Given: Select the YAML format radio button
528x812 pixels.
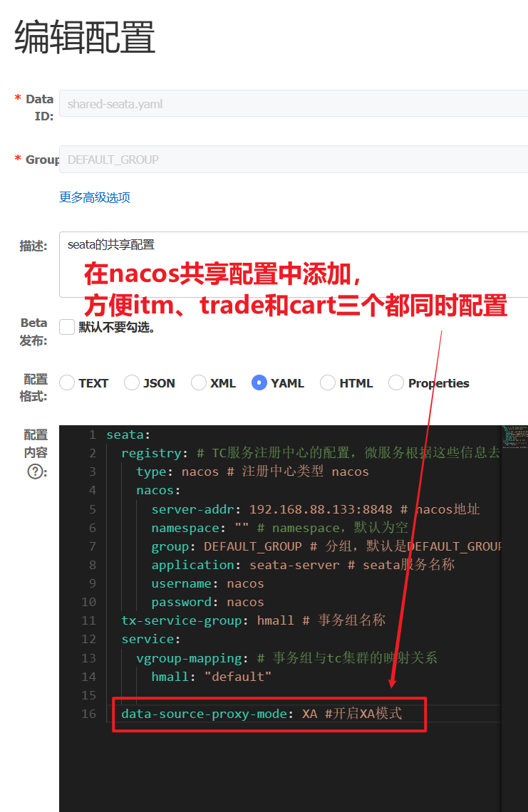Looking at the screenshot, I should tap(259, 383).
